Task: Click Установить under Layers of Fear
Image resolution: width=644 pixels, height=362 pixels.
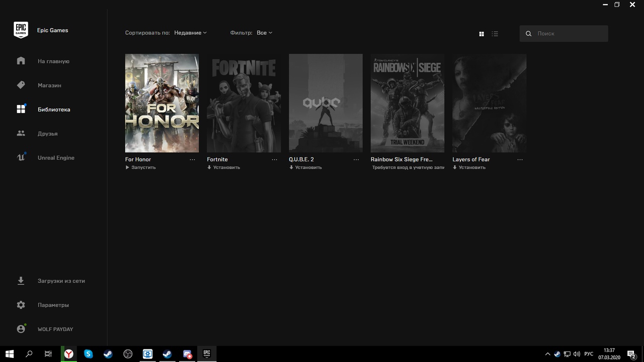Action: click(x=469, y=167)
